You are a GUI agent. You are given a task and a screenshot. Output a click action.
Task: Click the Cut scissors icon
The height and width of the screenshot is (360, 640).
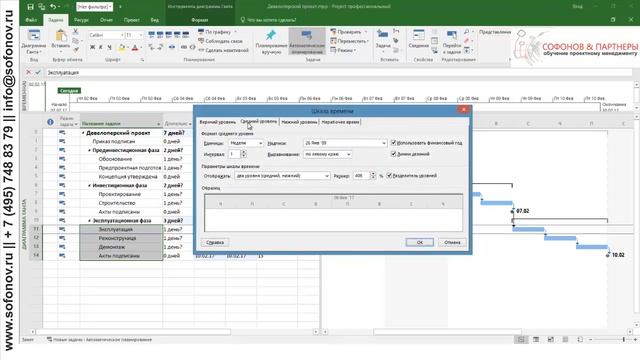(76, 31)
